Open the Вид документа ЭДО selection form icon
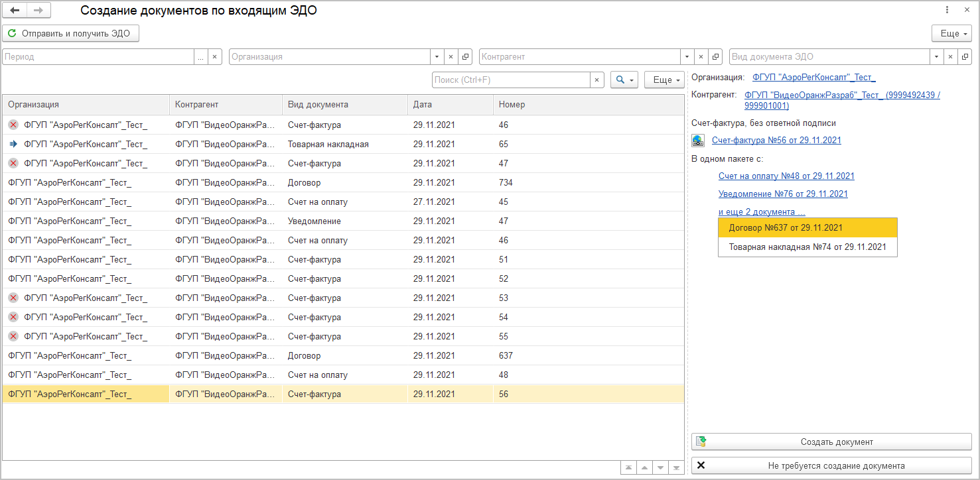The height and width of the screenshot is (480, 980). click(965, 57)
